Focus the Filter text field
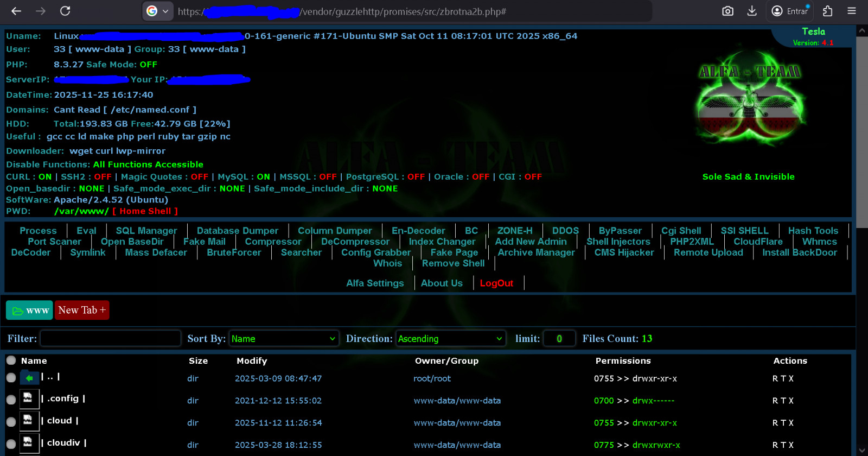 click(111, 339)
